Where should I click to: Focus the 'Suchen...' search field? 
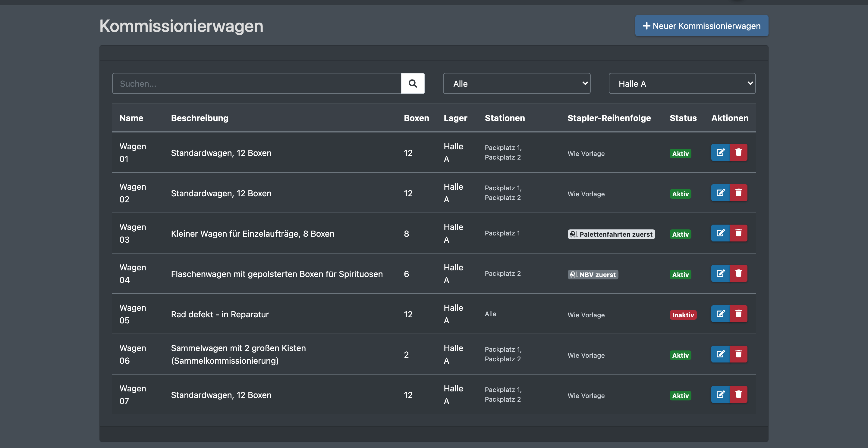pos(256,83)
